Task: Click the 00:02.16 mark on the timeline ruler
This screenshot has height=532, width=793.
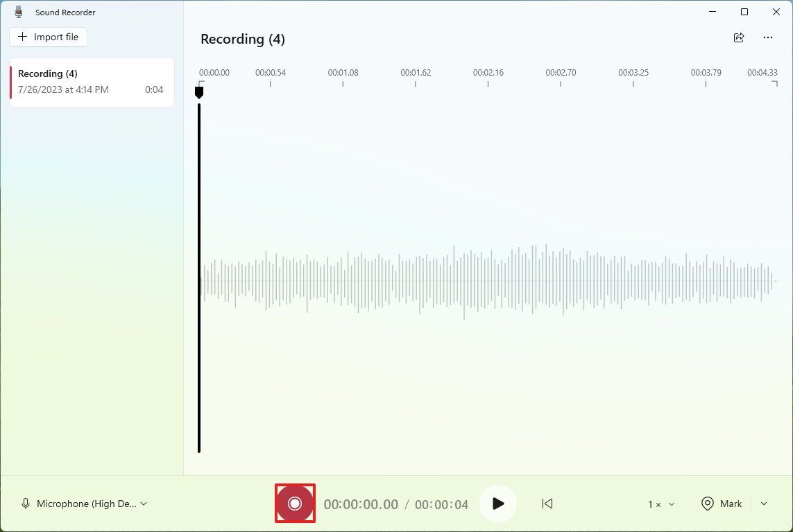Action: coord(488,73)
